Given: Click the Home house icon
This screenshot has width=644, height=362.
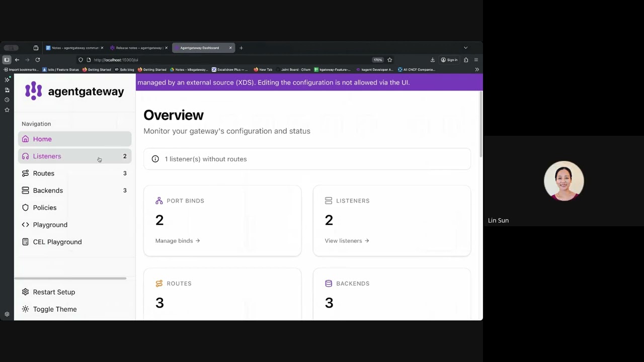Looking at the screenshot, I should point(25,139).
